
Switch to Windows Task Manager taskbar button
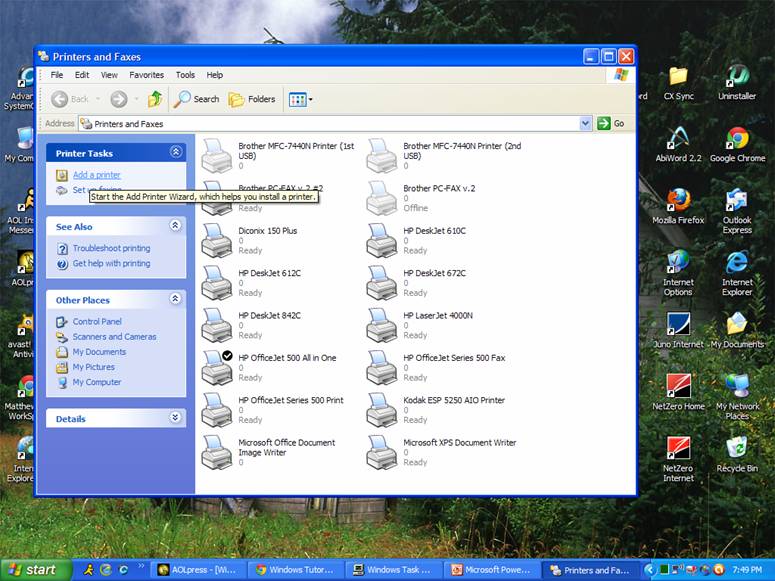[392, 570]
